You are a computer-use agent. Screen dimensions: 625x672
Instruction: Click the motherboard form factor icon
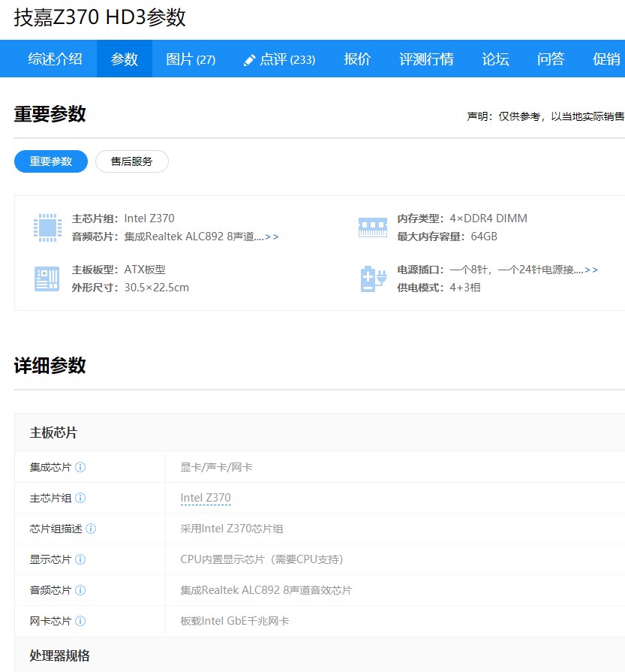click(x=47, y=279)
